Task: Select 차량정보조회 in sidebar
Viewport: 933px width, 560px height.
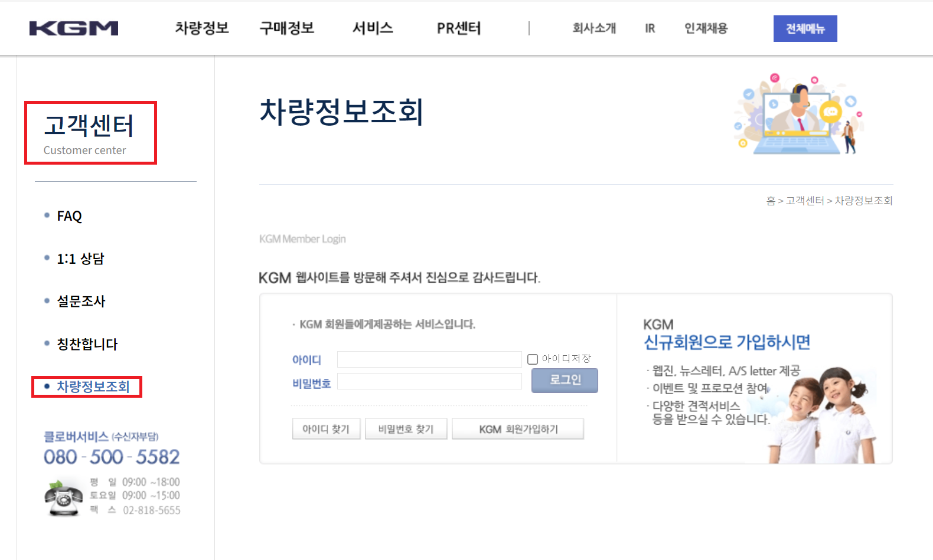Action: [93, 387]
